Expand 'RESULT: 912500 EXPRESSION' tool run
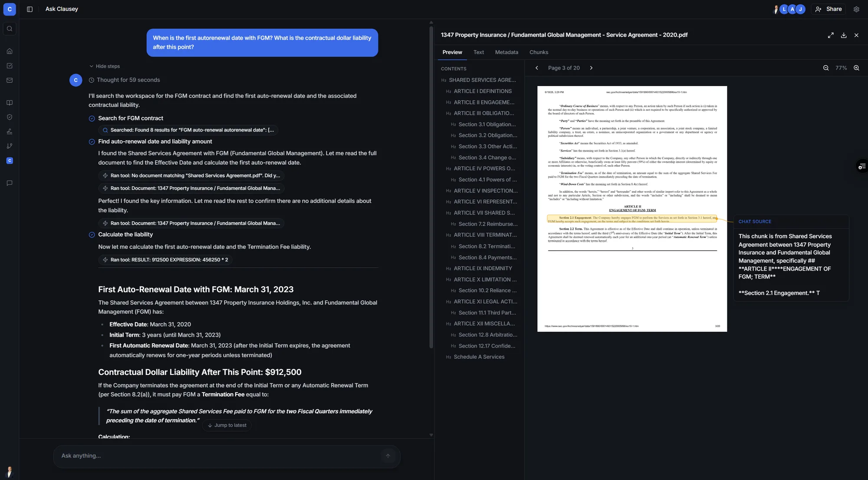The width and height of the screenshot is (868, 480). click(165, 260)
